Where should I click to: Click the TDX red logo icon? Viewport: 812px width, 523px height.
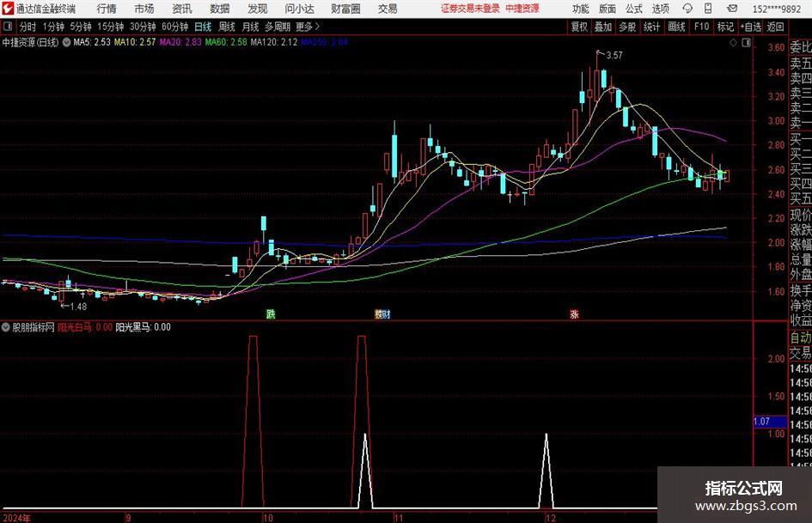[x=8, y=9]
